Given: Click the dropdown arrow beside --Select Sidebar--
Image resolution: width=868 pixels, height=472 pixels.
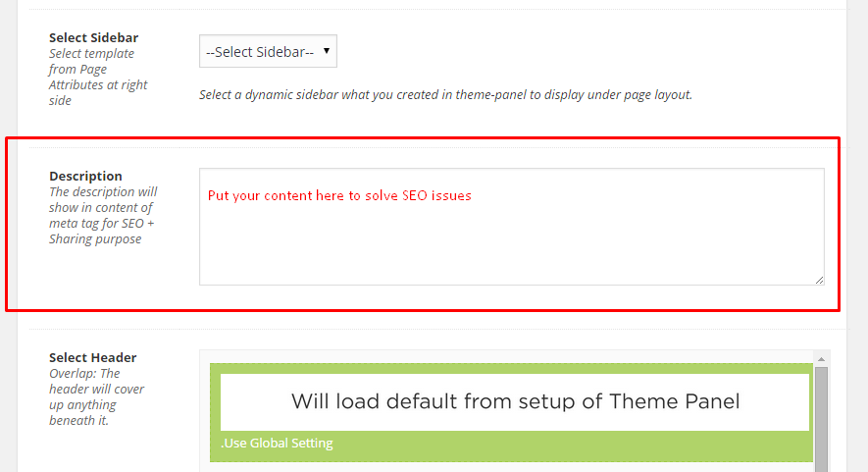Looking at the screenshot, I should tap(327, 51).
